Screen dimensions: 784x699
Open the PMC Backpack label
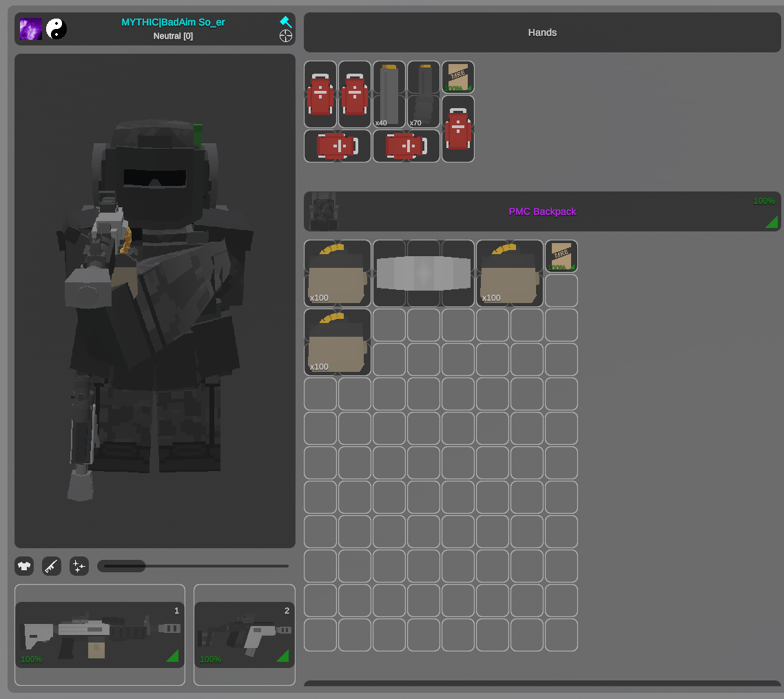point(542,211)
